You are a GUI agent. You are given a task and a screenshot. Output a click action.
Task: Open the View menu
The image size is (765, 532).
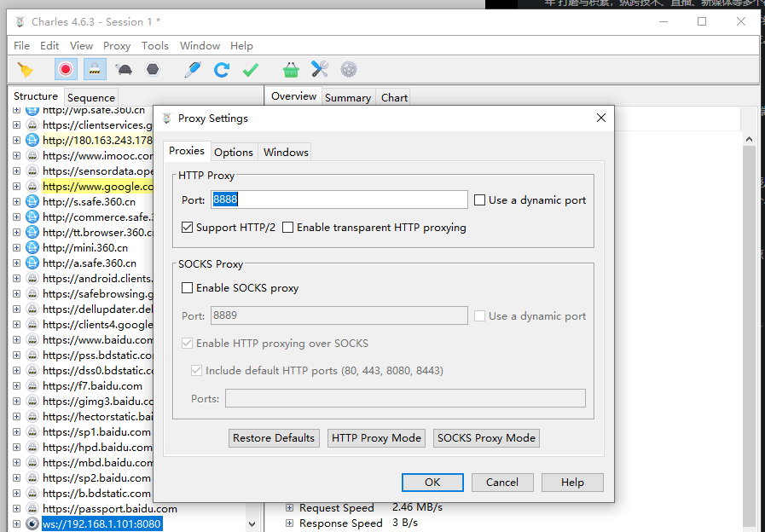coord(81,46)
